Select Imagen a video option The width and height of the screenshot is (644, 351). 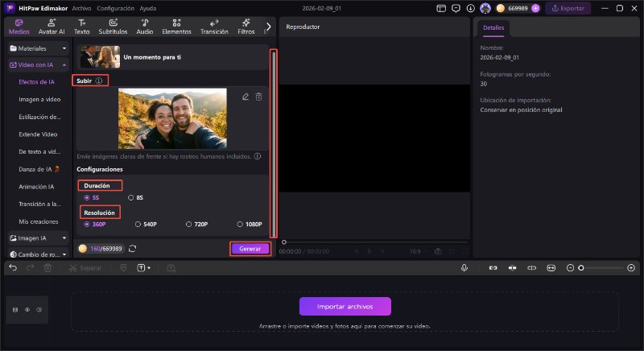click(39, 99)
